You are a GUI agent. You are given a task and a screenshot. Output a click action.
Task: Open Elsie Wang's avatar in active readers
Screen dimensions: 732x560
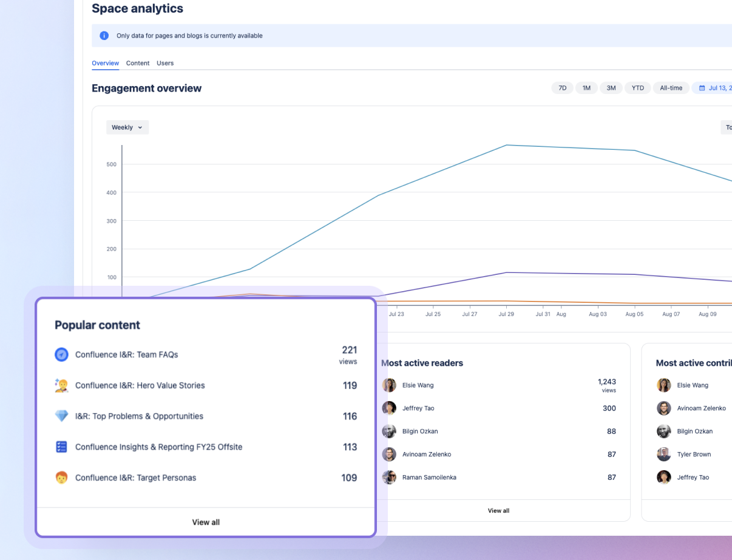(389, 385)
